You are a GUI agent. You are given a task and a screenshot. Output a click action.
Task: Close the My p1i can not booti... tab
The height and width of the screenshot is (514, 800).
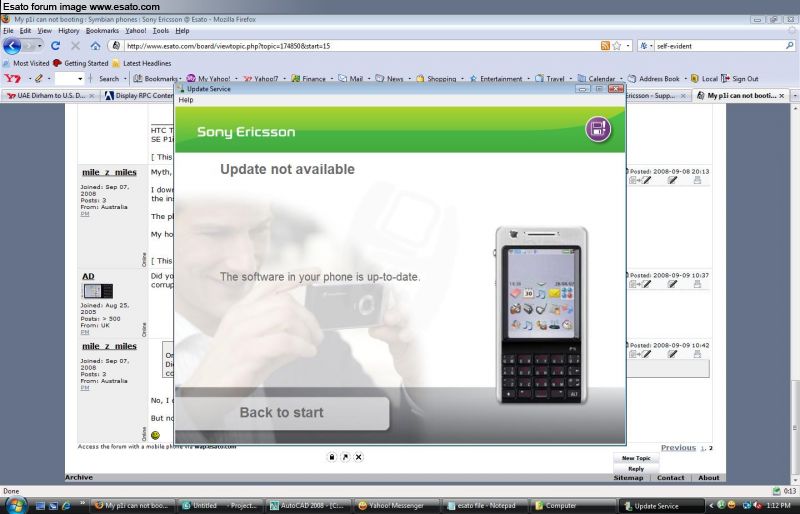[x=782, y=95]
